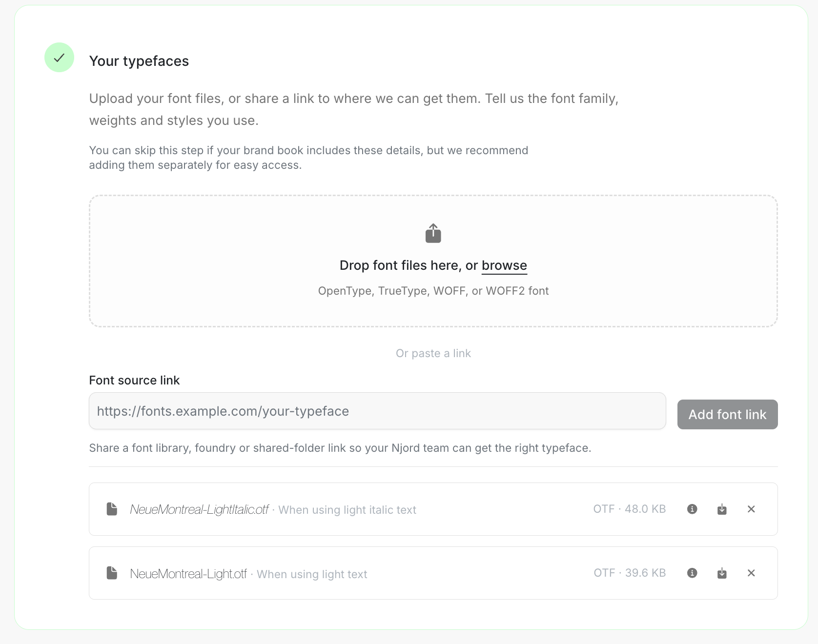Image resolution: width=818 pixels, height=644 pixels.
Task: Edit the "When using light text" note
Action: click(312, 574)
